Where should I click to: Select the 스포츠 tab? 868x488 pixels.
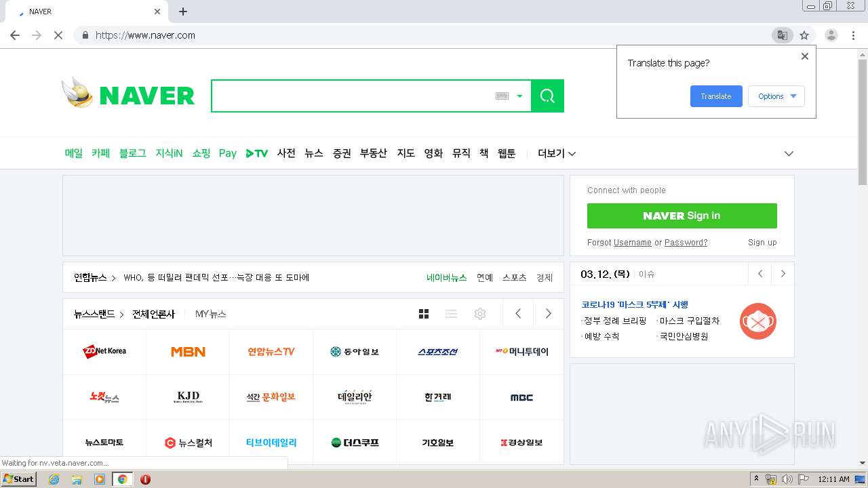[x=515, y=278]
